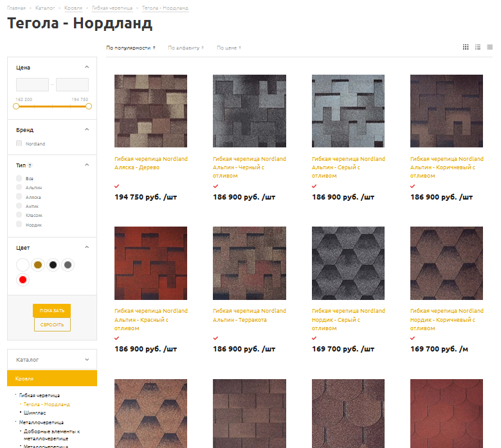Select the white color swatch
Image resolution: width=501 pixels, height=448 pixels.
coord(23,265)
